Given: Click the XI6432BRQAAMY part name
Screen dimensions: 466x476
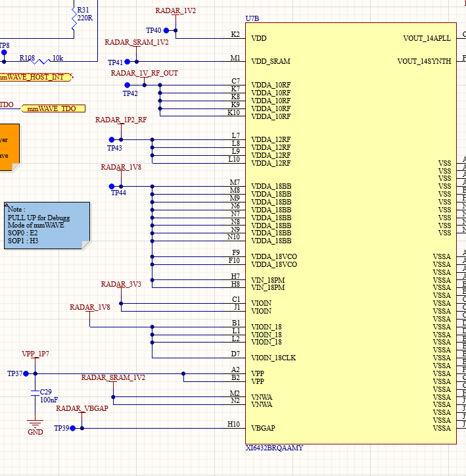Looking at the screenshot, I should [x=274, y=448].
